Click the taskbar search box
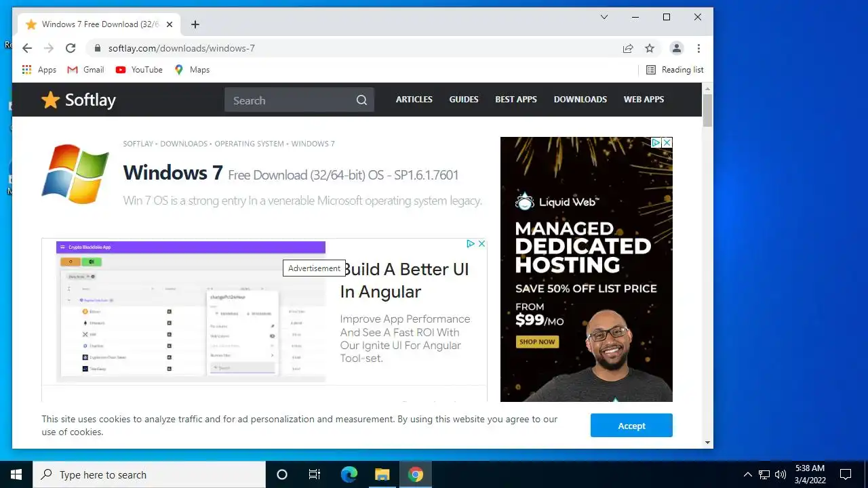Viewport: 868px width, 488px height. (x=149, y=474)
